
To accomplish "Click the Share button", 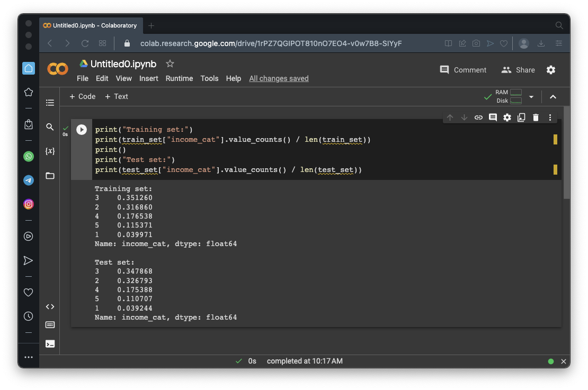I will point(518,70).
